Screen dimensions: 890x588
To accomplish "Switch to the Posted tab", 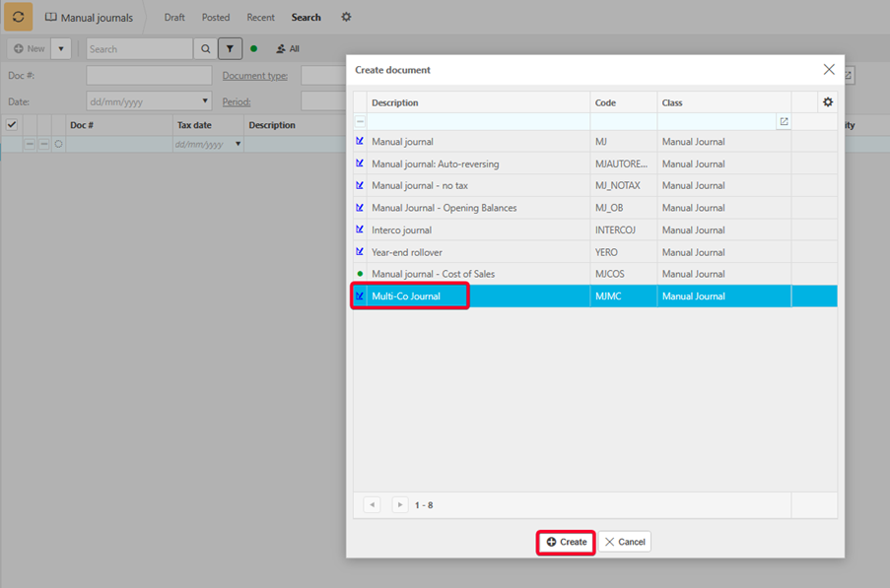I will coord(216,18).
